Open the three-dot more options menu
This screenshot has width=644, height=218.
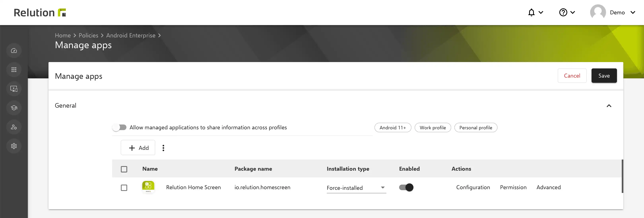163,148
